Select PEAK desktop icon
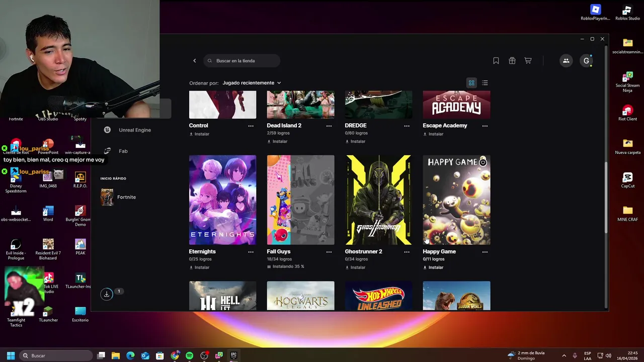The height and width of the screenshot is (362, 644). (80, 247)
